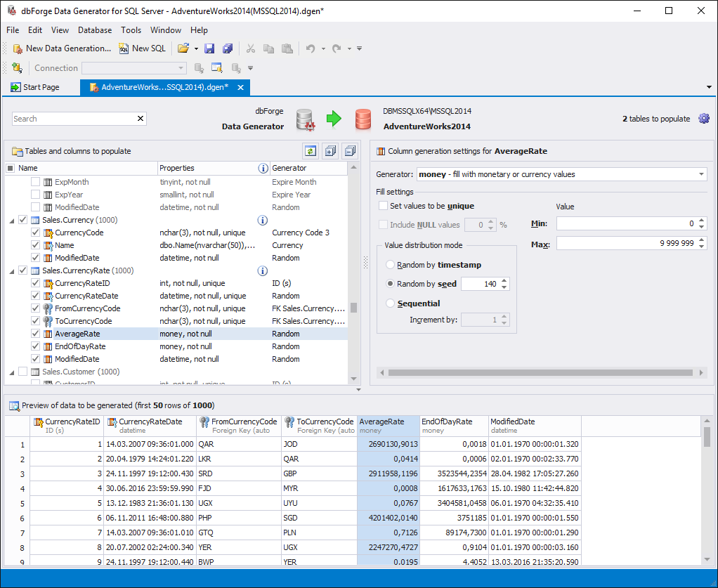This screenshot has width=718, height=588.
Task: Open the File menu
Action: 13,30
